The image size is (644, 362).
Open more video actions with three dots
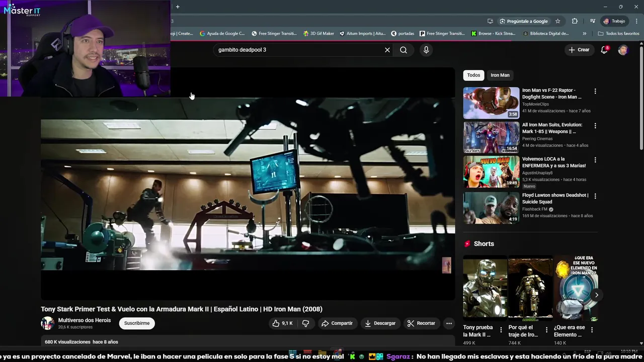pyautogui.click(x=449, y=323)
